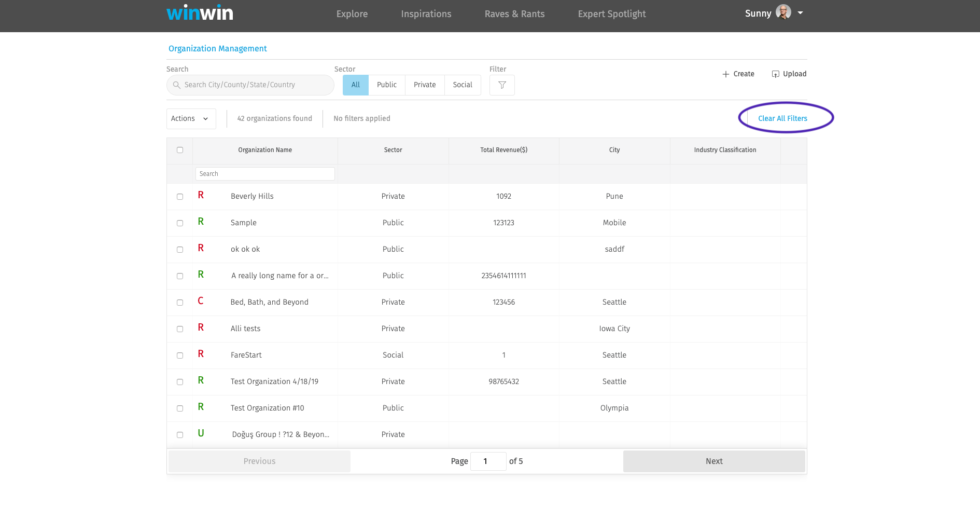
Task: Click the U status icon beside Doğuş Group
Action: click(x=201, y=433)
